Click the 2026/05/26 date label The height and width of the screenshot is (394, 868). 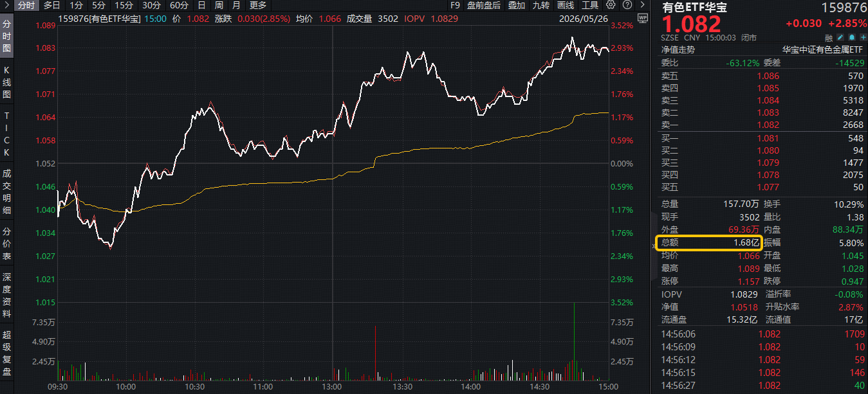pos(584,18)
